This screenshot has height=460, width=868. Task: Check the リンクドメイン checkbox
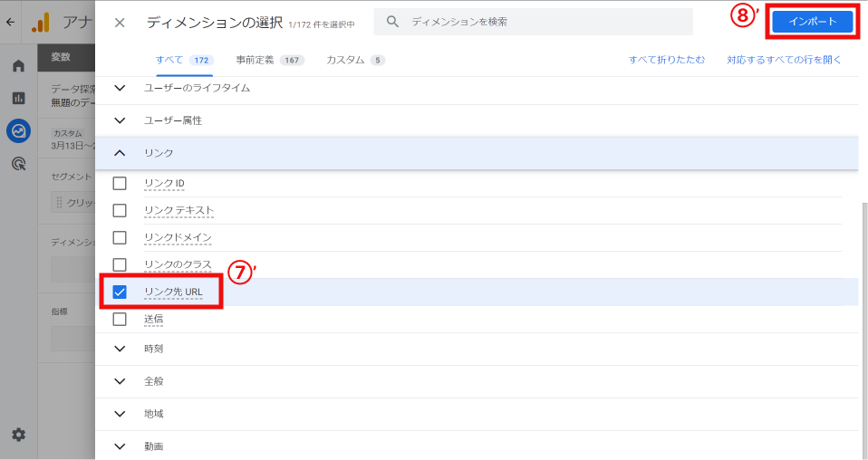click(x=120, y=237)
